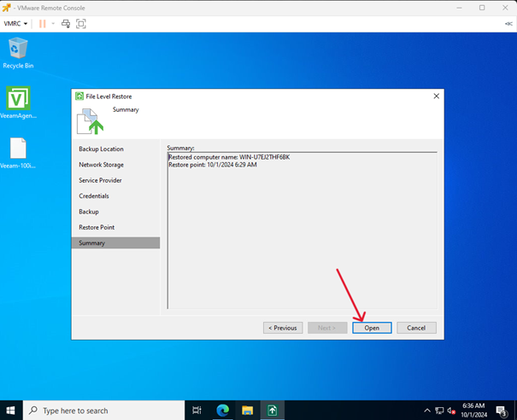The image size is (517, 420).
Task: Click the Open button
Action: click(372, 328)
